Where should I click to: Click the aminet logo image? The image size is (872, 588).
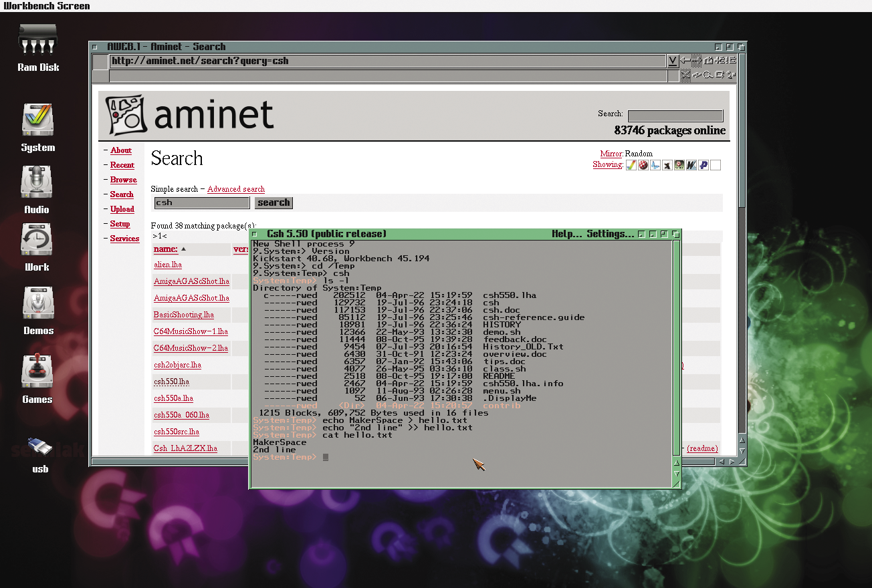(x=191, y=115)
